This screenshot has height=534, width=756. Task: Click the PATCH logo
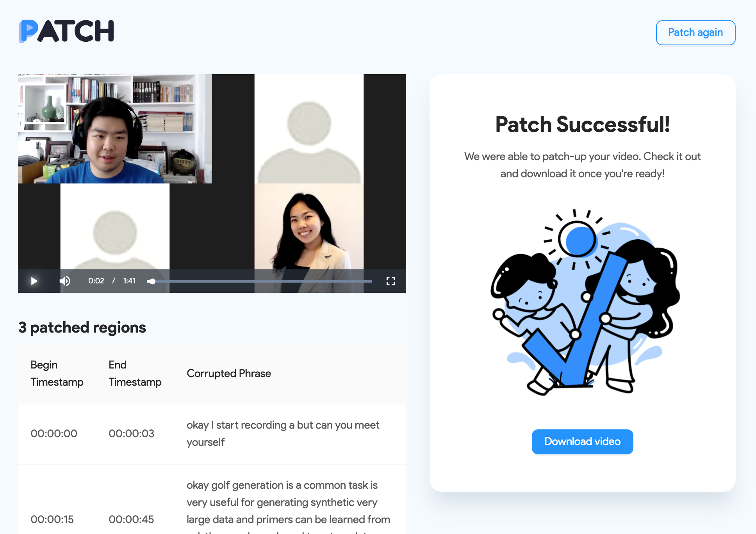[67, 31]
